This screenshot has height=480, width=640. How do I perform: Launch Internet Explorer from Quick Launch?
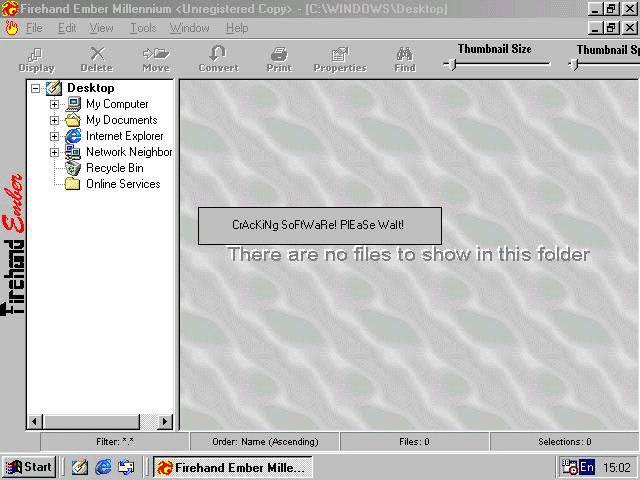pos(103,467)
